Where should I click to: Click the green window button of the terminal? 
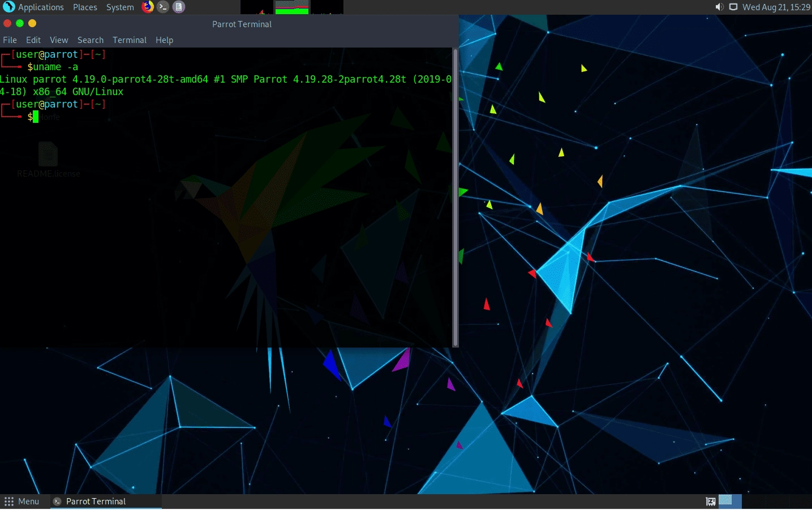(20, 23)
